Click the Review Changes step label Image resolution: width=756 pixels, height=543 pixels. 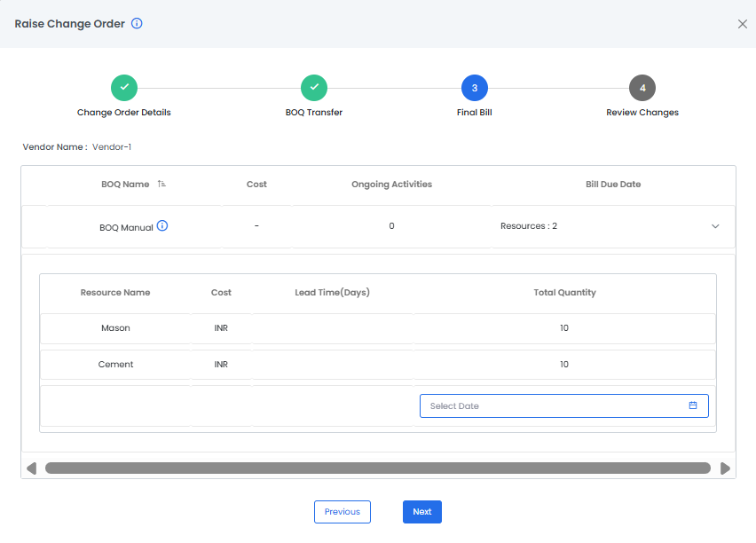pyautogui.click(x=642, y=113)
